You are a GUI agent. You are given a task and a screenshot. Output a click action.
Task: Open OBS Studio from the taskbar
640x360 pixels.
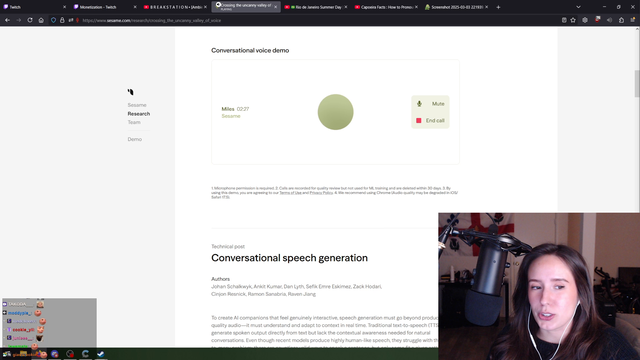70,354
